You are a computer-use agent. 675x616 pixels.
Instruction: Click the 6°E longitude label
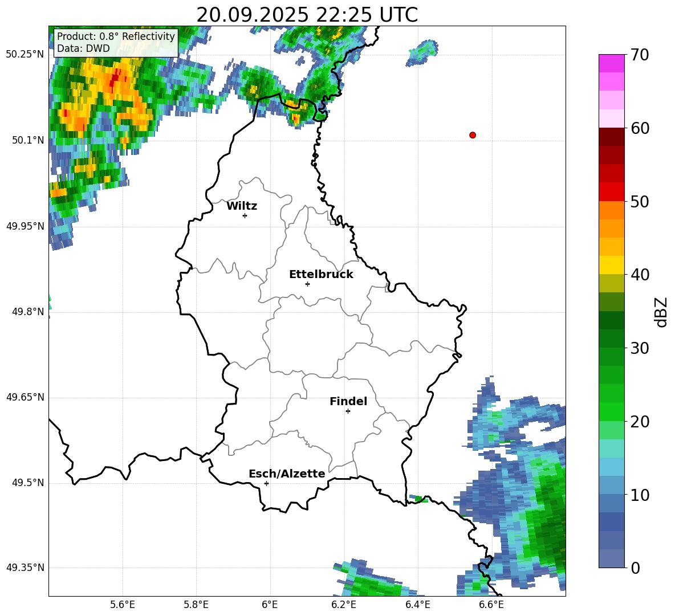coord(270,605)
